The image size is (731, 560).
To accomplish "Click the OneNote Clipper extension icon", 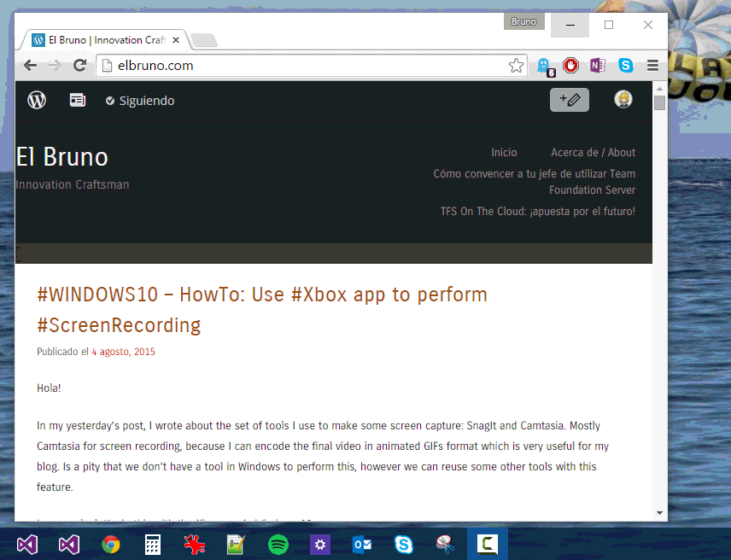I will tap(598, 65).
